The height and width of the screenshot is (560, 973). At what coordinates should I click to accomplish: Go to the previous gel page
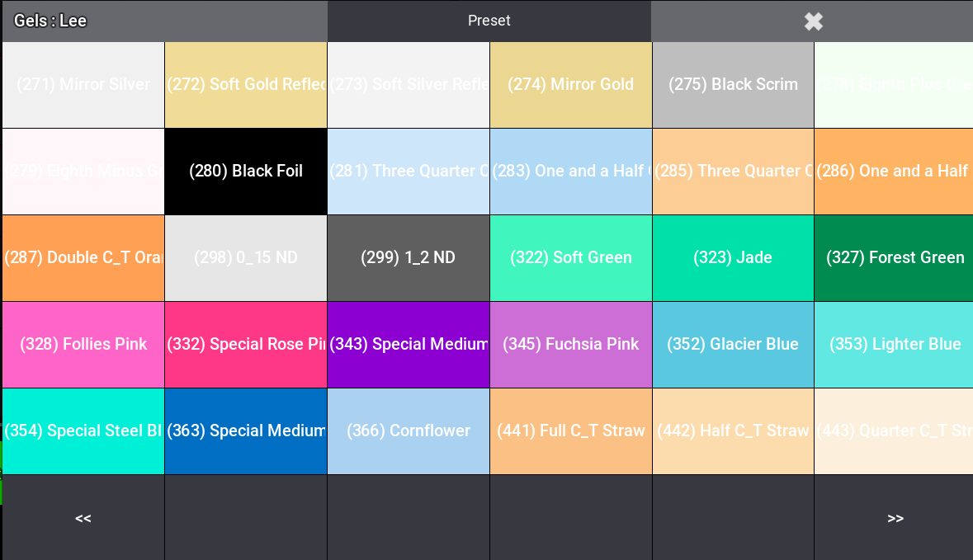click(x=83, y=518)
